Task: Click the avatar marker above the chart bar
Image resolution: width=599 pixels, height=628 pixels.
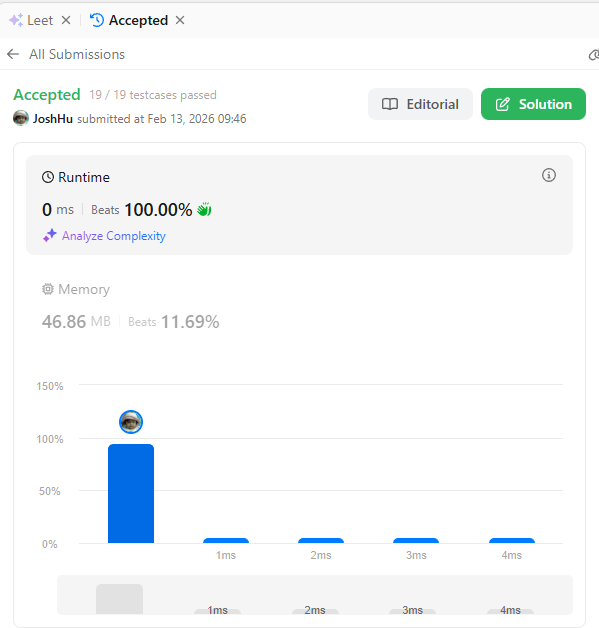Action: [x=131, y=422]
